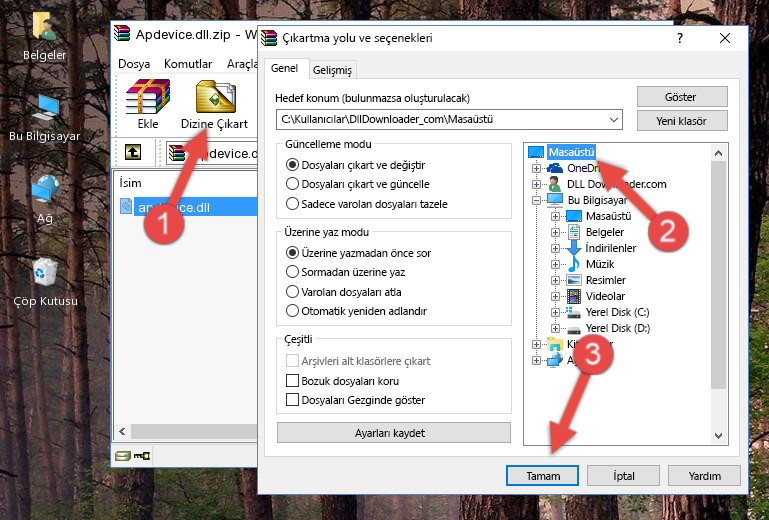This screenshot has width=769, height=520.
Task: Select the libraries folder icon in tree
Action: click(555, 344)
